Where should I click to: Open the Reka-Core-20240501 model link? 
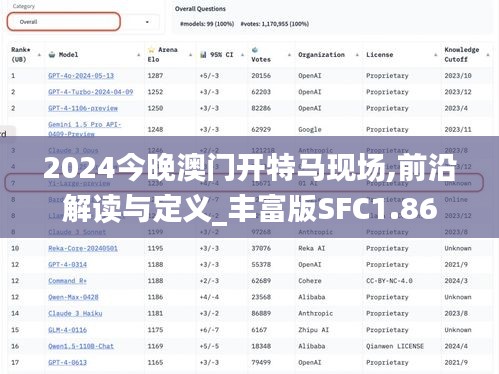(83, 248)
